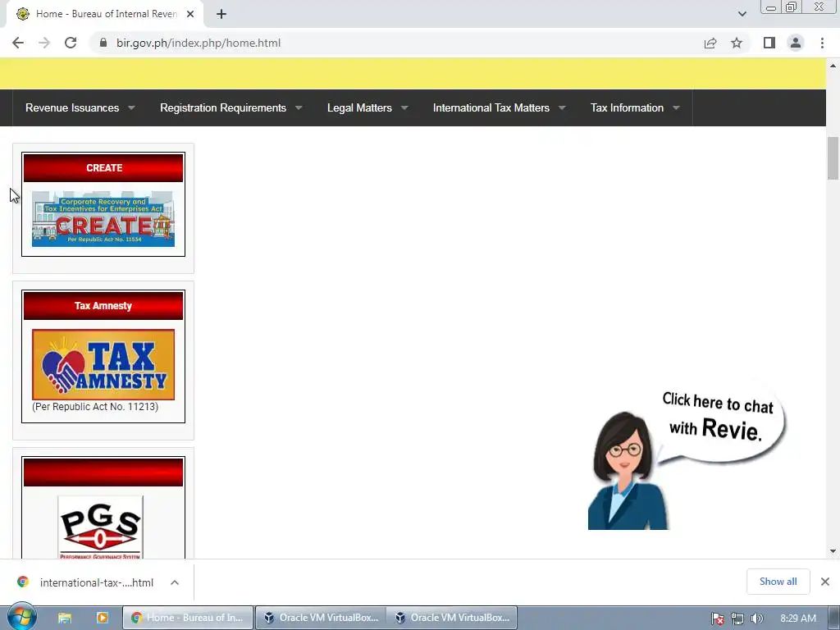The image size is (840, 630).
Task: Open the volume speaker icon
Action: tap(756, 619)
